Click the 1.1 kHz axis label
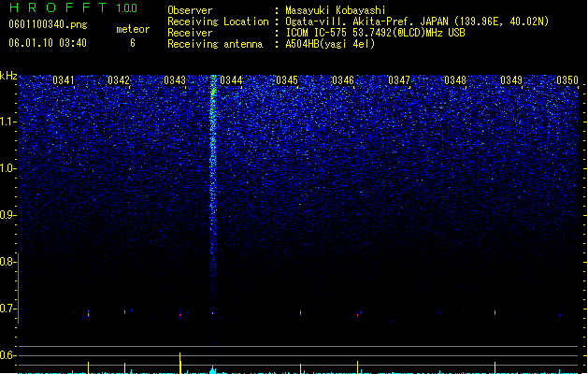 click(x=8, y=122)
